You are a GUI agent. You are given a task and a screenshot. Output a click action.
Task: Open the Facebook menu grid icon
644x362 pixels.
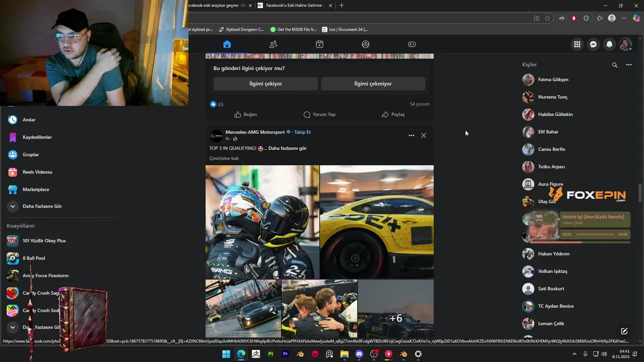click(577, 44)
